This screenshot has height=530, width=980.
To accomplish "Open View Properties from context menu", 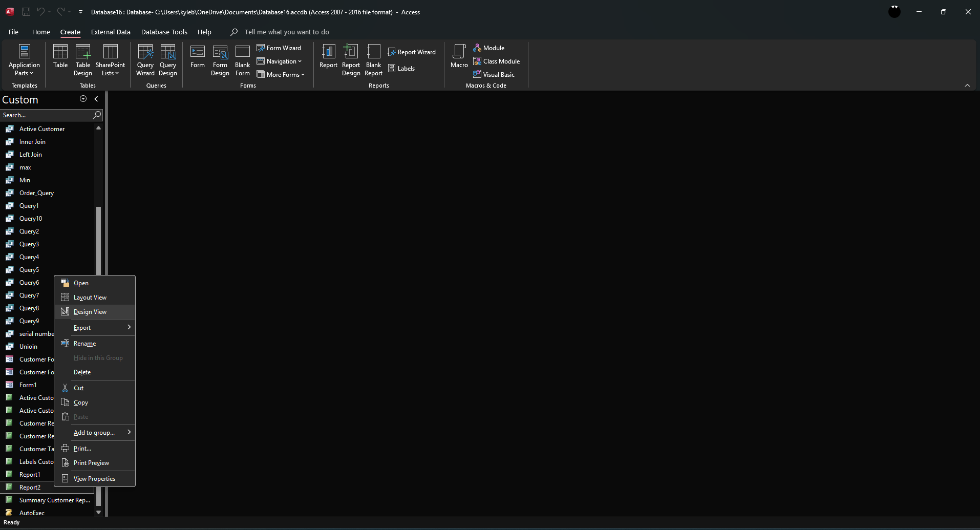I will [95, 479].
